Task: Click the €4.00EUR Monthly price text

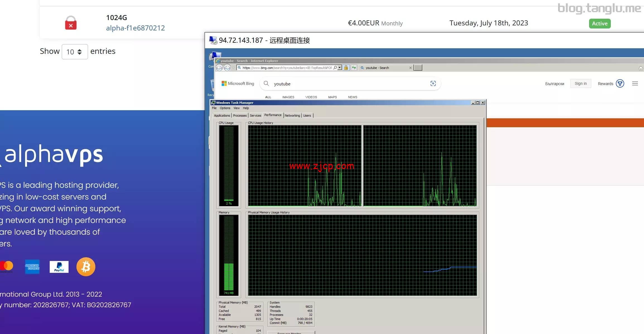Action: coord(375,23)
